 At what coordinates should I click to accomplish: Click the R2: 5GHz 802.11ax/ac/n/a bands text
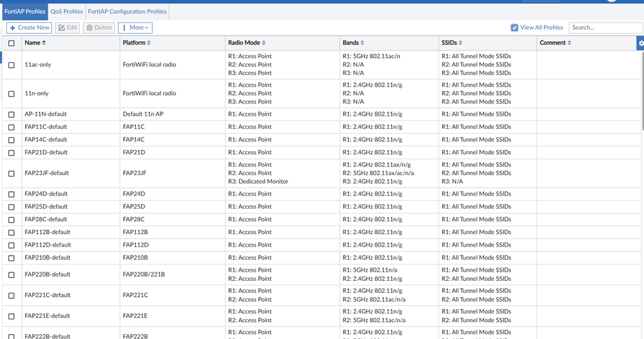coord(378,173)
